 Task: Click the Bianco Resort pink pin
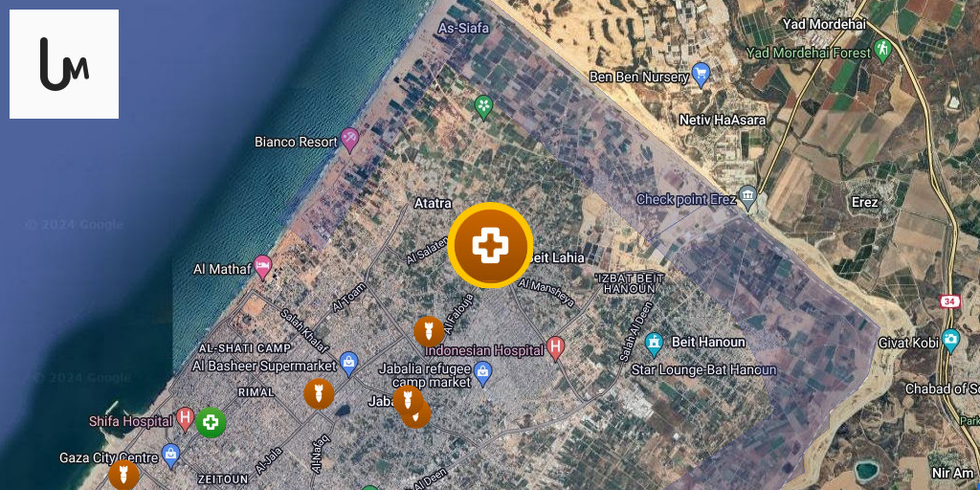[x=349, y=140]
